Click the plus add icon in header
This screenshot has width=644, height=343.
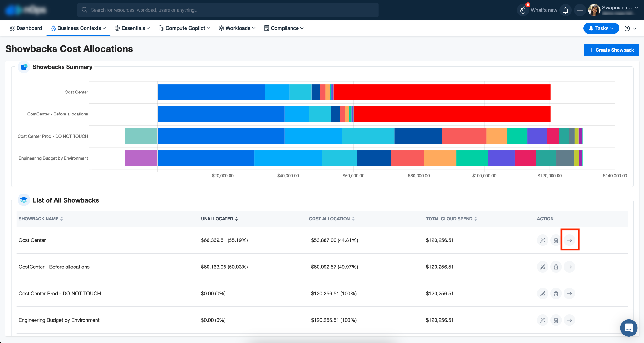580,10
